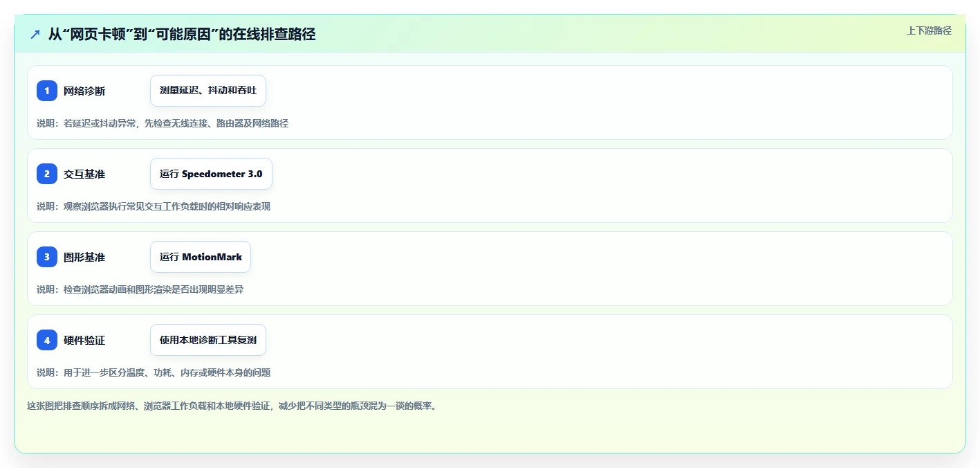Click the 网络诊断 step label
Image resolution: width=980 pixels, height=468 pixels.
[84, 91]
